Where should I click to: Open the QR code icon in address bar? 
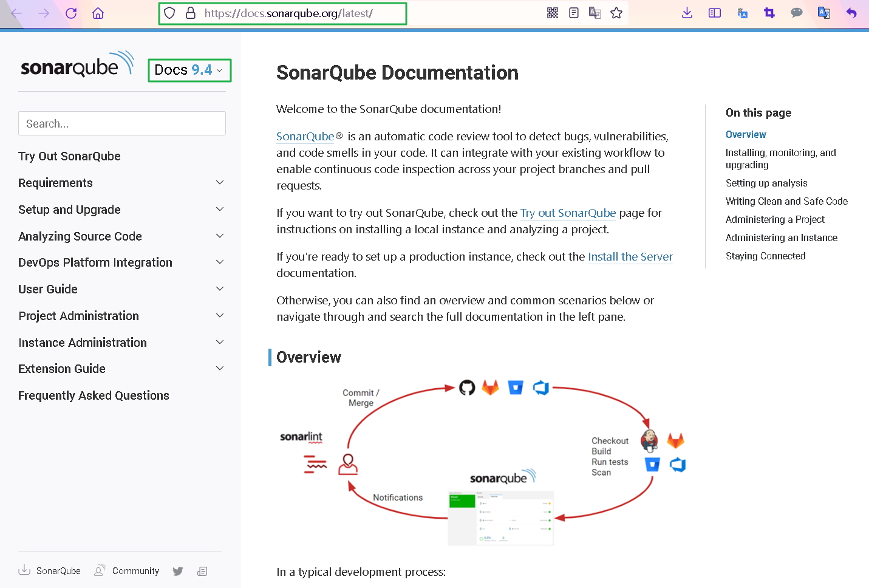(553, 13)
